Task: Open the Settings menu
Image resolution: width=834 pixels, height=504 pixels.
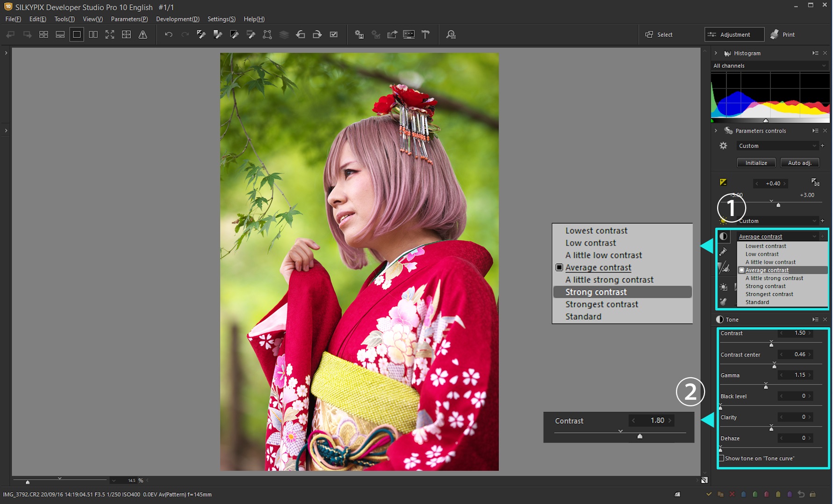Action: (222, 19)
